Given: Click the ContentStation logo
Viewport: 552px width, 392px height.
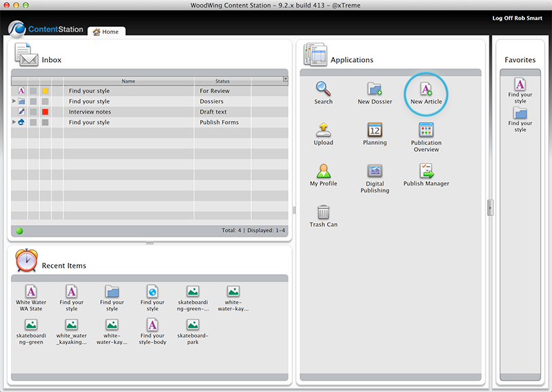Looking at the screenshot, I should click(x=46, y=29).
